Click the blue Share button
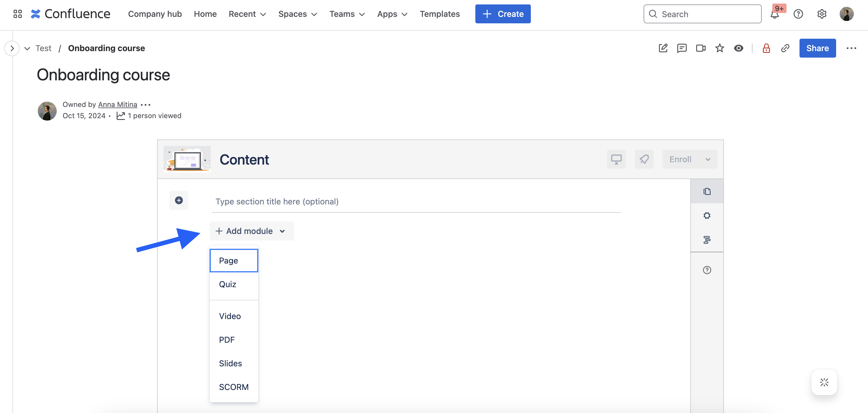Viewport: 868px width, 413px height. tap(817, 48)
